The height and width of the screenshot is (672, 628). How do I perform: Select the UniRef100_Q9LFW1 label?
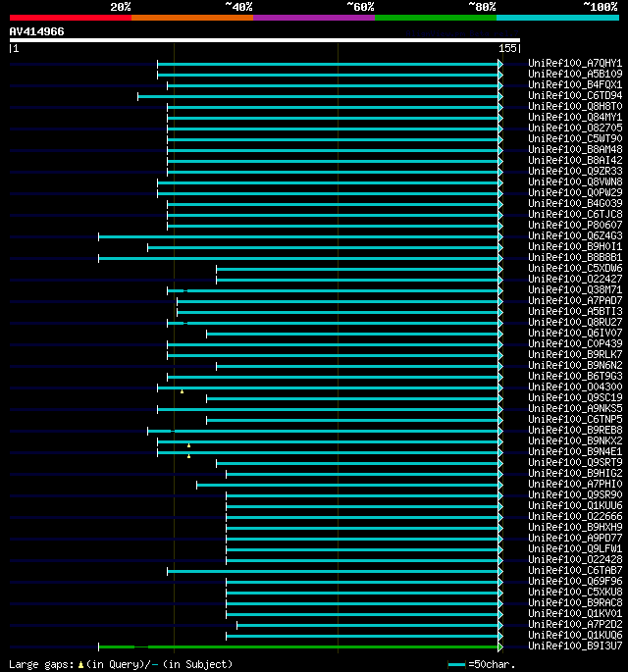coord(575,548)
